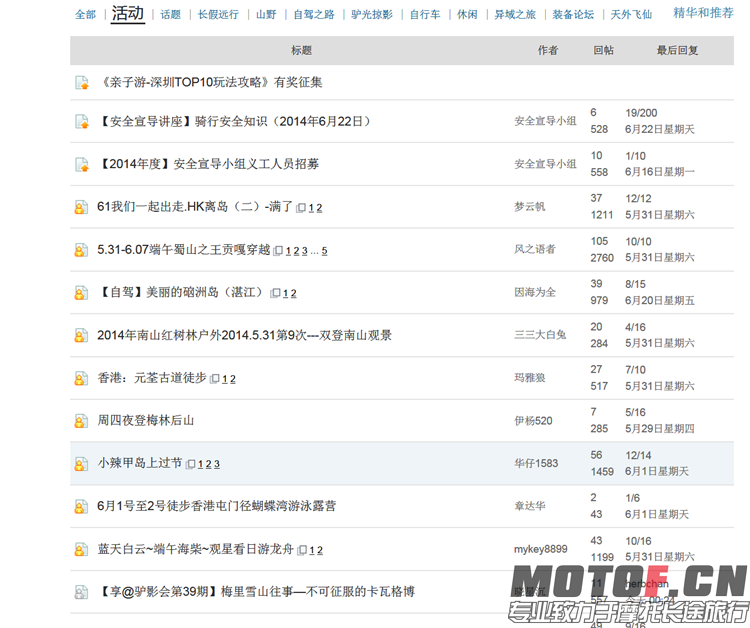
Task: Click the 最后回复 column header
Action: click(677, 50)
